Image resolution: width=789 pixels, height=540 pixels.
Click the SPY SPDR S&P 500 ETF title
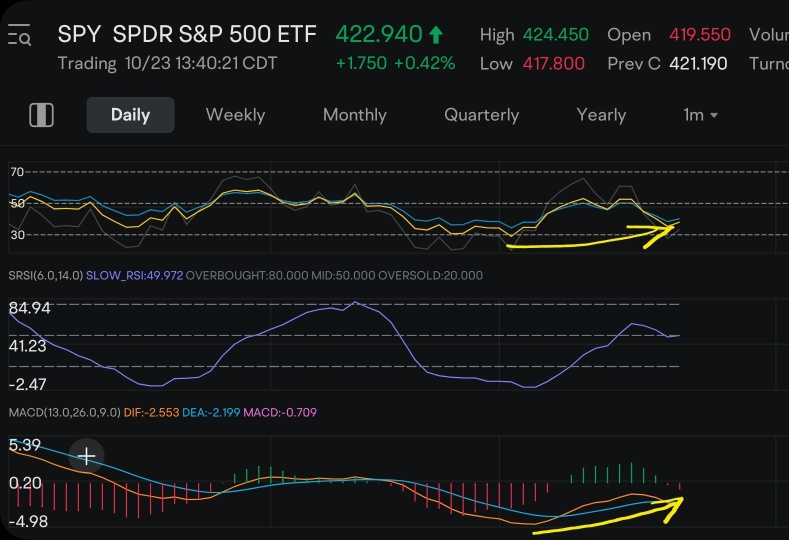click(x=187, y=35)
